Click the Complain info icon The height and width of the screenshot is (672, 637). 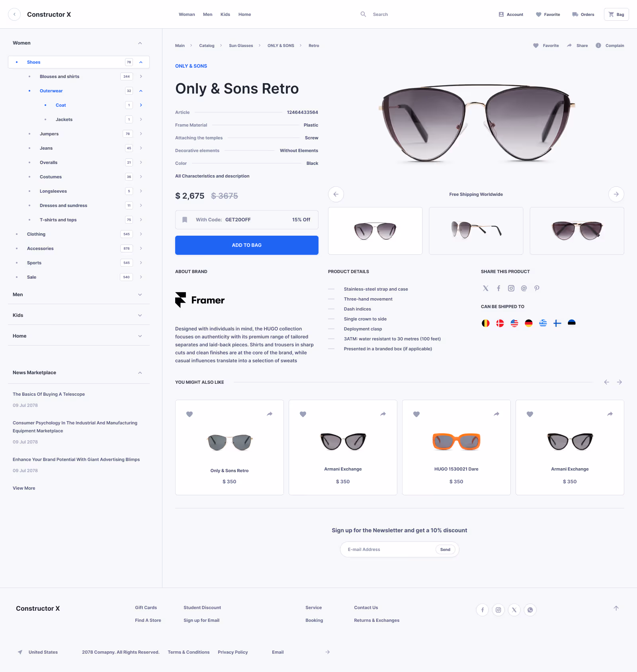pos(598,45)
